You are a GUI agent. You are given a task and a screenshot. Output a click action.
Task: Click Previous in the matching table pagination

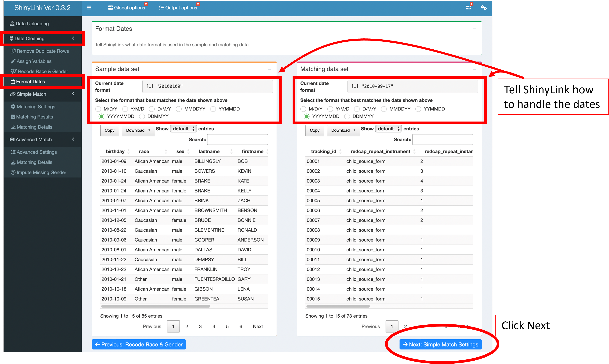(x=371, y=327)
